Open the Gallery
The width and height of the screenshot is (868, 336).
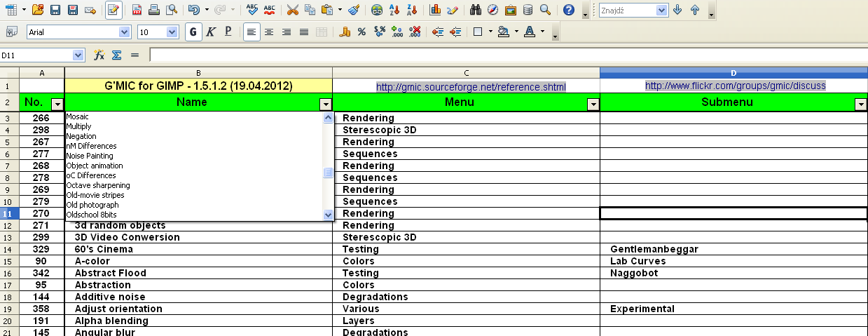[x=510, y=10]
